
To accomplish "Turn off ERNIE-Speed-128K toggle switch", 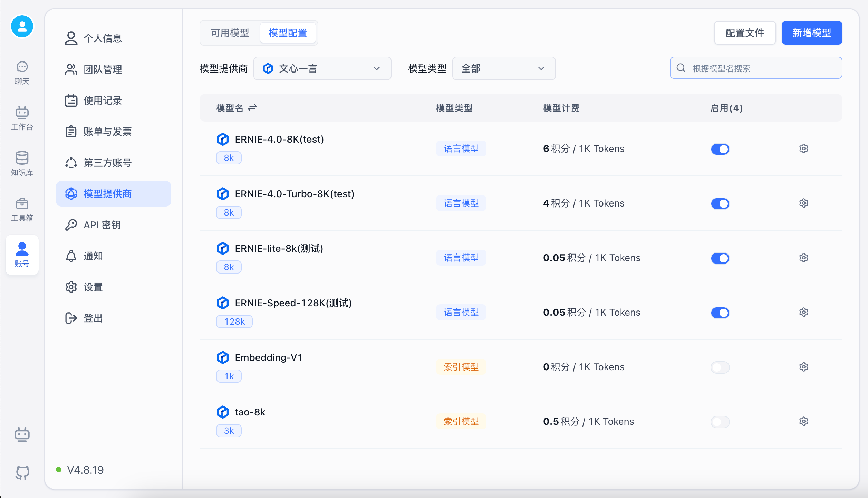I will [720, 313].
